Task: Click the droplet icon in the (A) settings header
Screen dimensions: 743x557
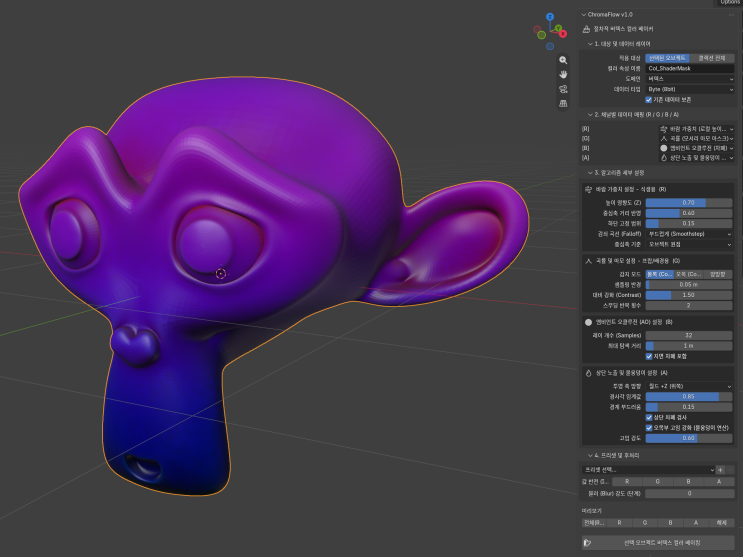Action: click(x=588, y=373)
